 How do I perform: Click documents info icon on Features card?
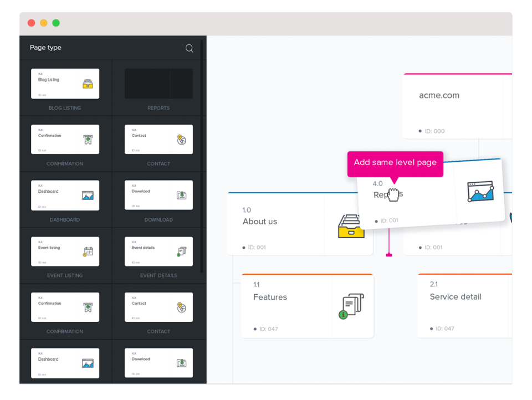[351, 306]
